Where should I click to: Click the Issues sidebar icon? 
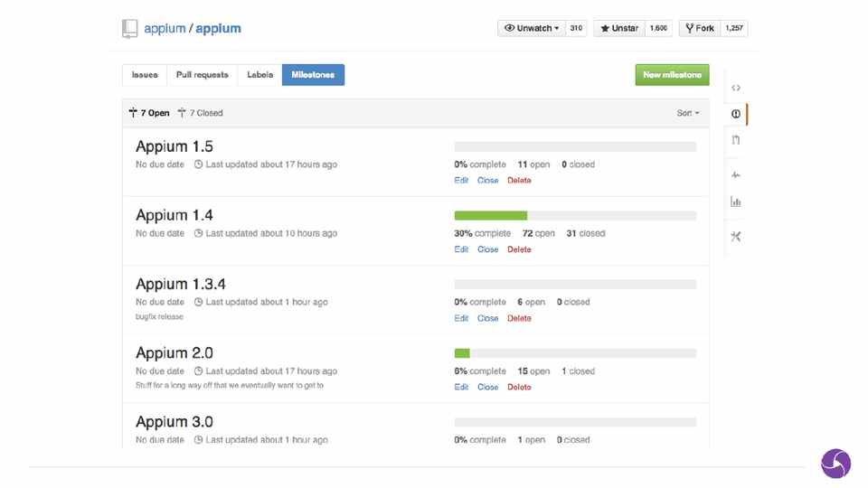pos(736,114)
